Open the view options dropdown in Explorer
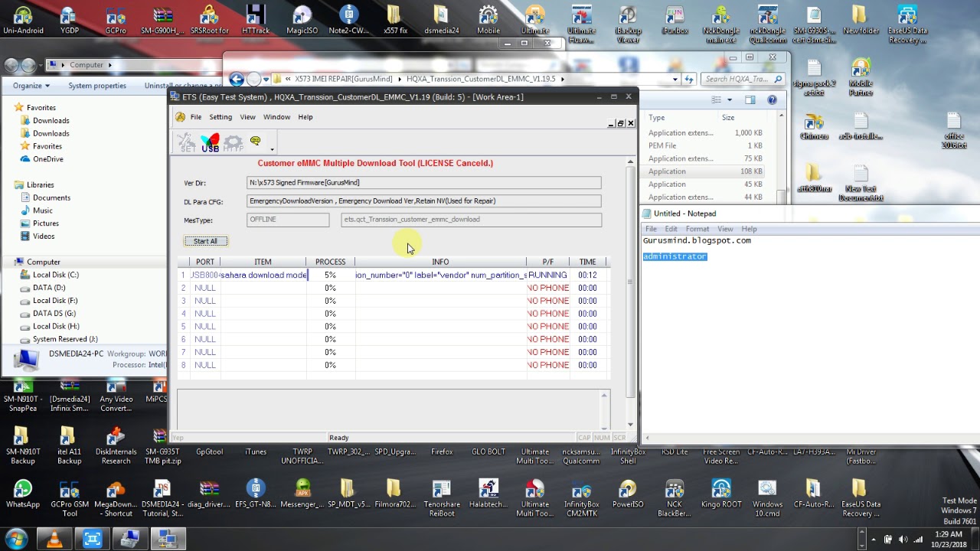Viewport: 980px width, 551px height. [730, 100]
